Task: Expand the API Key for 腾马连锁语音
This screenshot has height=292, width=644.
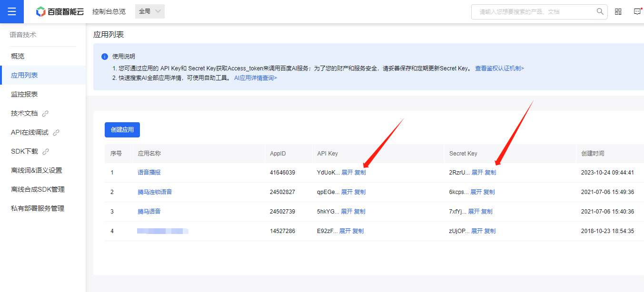Action: click(347, 192)
